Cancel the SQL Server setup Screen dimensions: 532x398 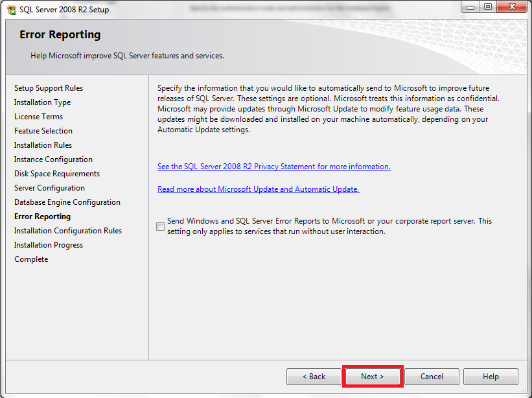point(432,376)
